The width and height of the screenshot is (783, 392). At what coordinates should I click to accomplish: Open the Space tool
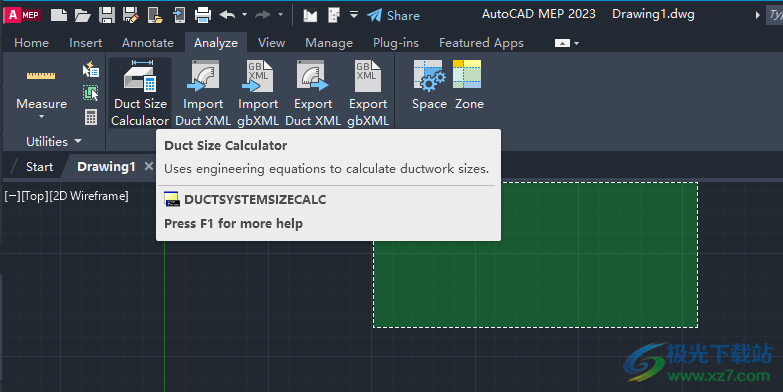(x=429, y=85)
